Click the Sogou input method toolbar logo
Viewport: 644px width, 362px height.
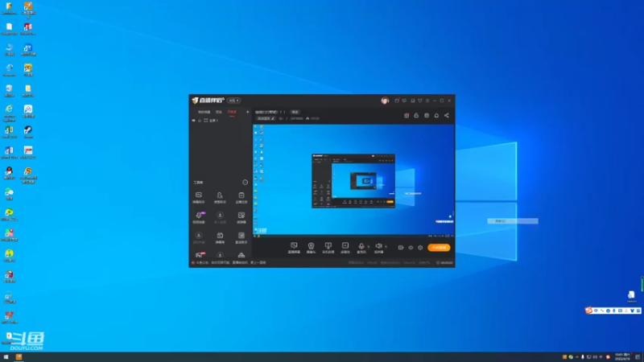588,311
